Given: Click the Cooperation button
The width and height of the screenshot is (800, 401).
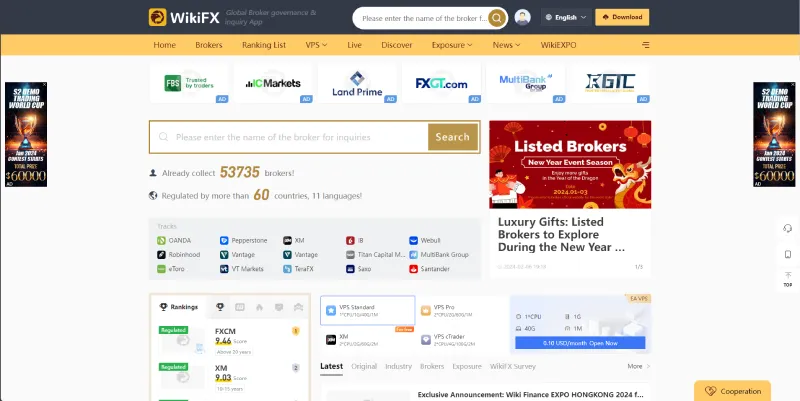Looking at the screenshot, I should point(732,391).
